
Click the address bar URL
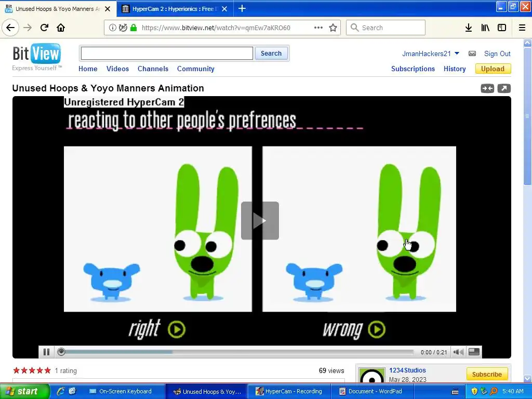(x=216, y=28)
